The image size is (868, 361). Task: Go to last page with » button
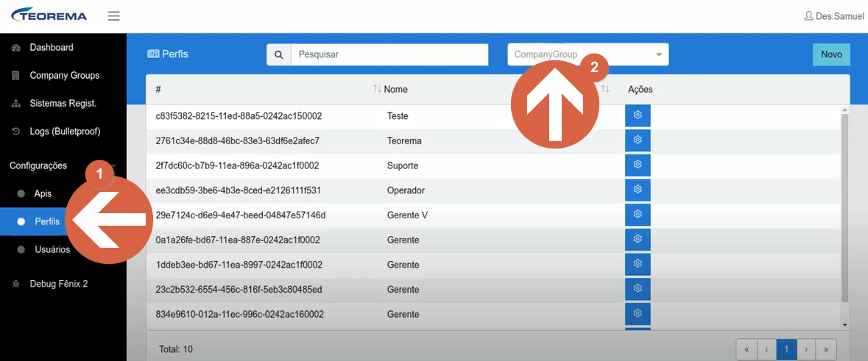tap(826, 349)
